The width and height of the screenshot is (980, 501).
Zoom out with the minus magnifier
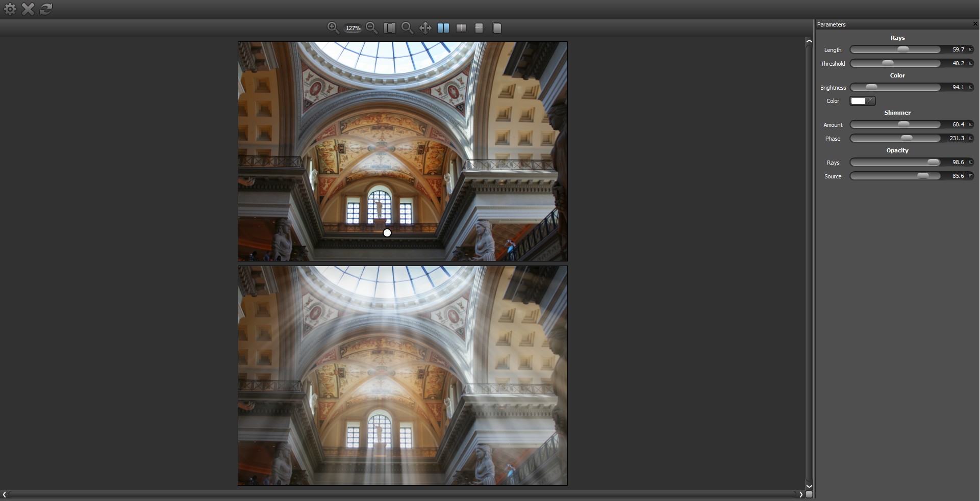coord(372,28)
